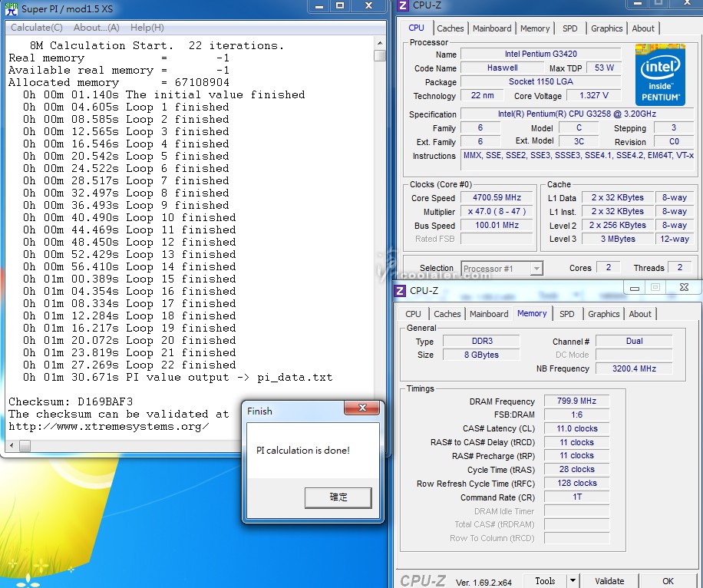Click the Code Name value Haswell

pos(502,68)
